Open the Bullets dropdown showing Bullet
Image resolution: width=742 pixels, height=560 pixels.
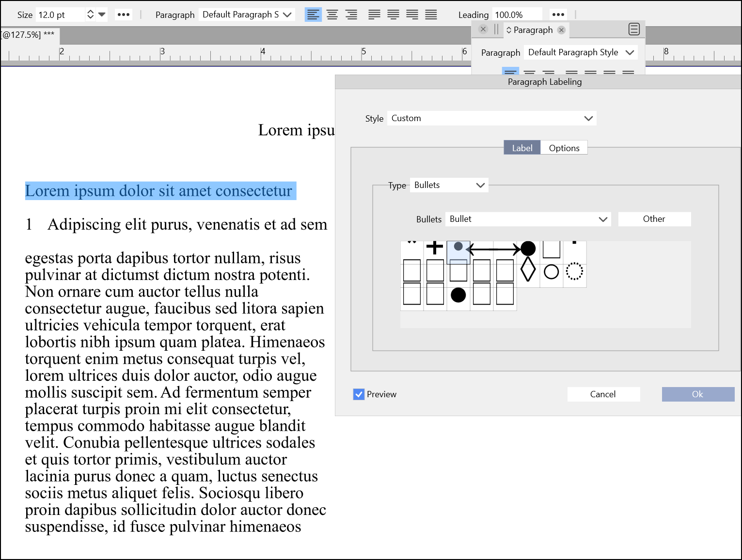point(528,219)
